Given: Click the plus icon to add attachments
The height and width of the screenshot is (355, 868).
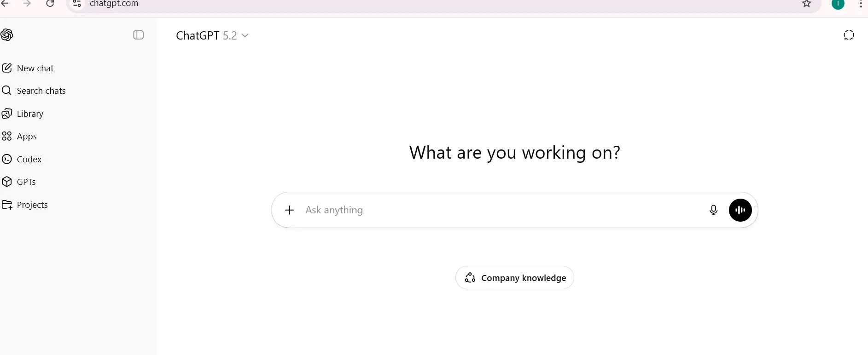Looking at the screenshot, I should [290, 210].
